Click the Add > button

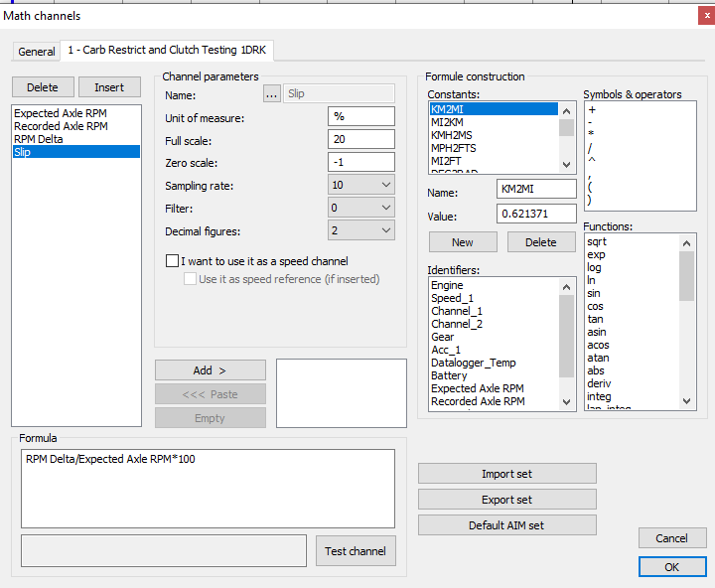pos(211,370)
